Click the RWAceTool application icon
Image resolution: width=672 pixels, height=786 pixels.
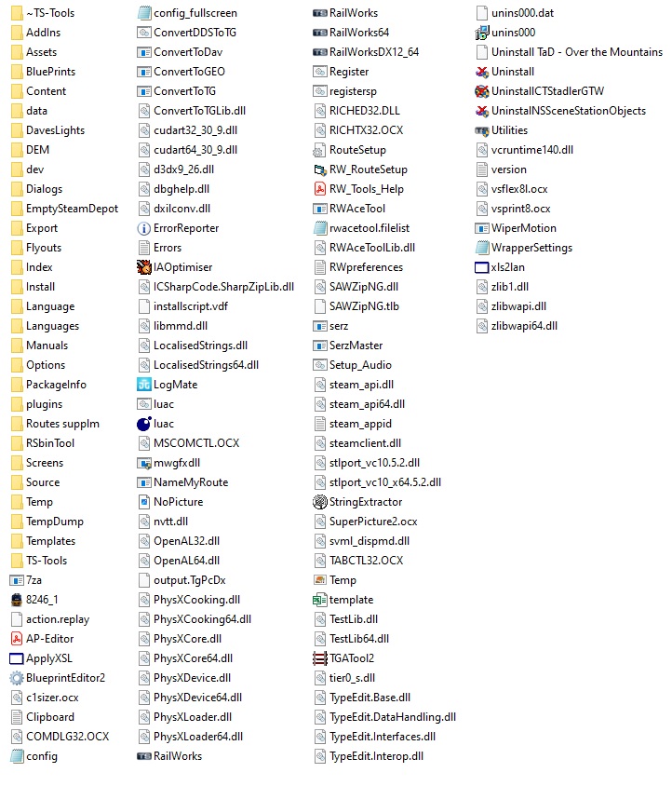tap(320, 209)
